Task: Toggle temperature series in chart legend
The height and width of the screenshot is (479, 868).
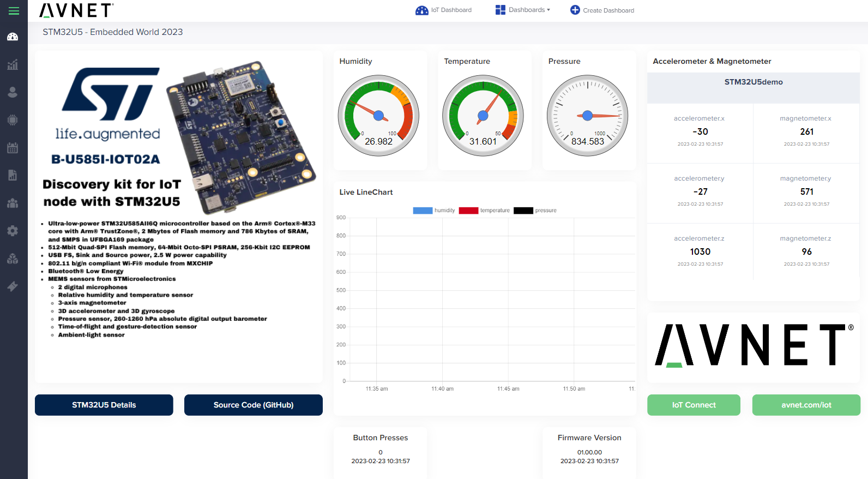Action: (x=484, y=211)
